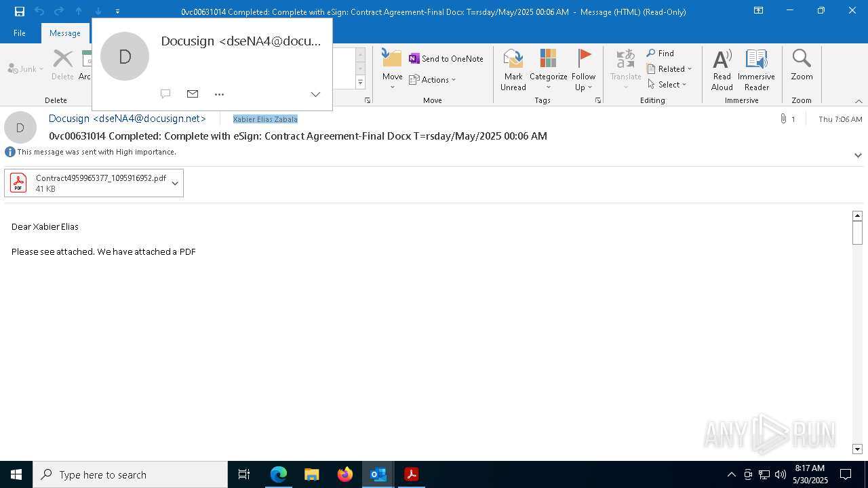Open the notification center icon

click(845, 474)
